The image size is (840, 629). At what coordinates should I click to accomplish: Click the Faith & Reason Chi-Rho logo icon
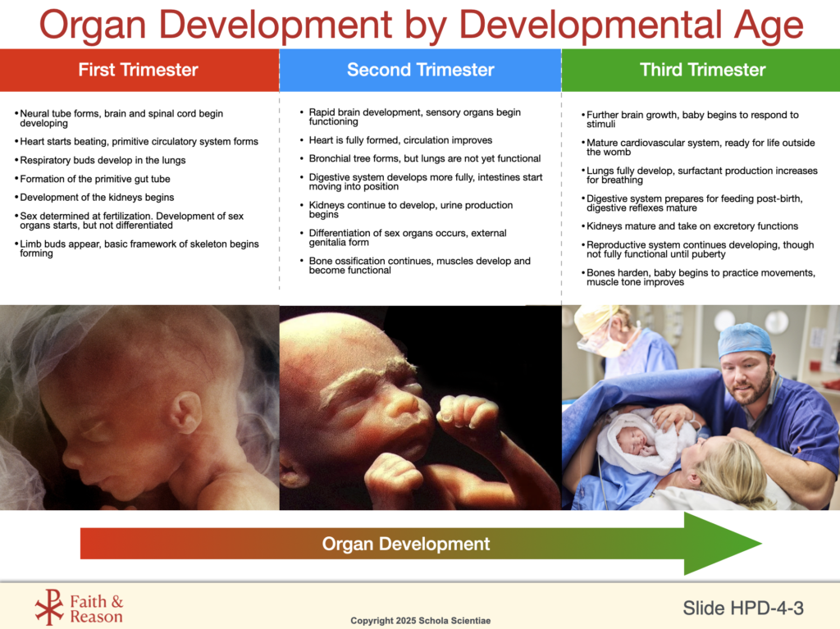(x=48, y=607)
